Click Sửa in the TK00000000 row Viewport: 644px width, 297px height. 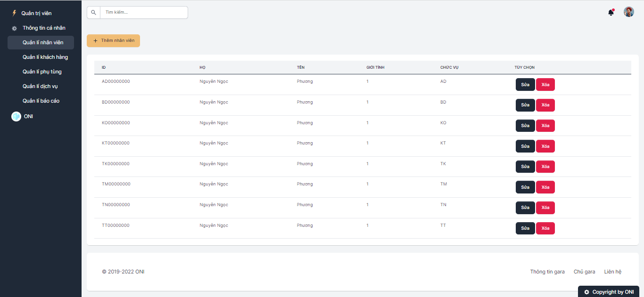[x=525, y=167]
